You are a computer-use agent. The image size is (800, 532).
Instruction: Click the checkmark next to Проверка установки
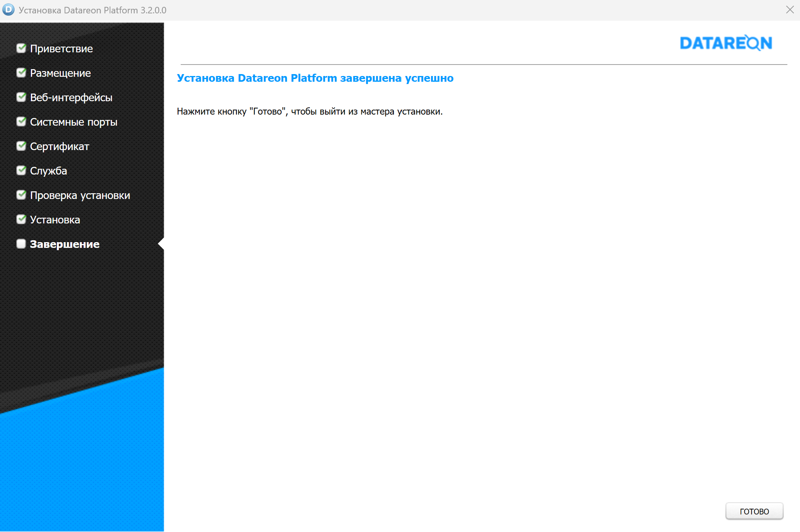point(21,195)
